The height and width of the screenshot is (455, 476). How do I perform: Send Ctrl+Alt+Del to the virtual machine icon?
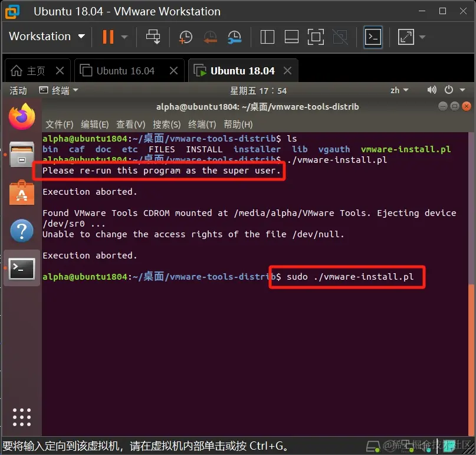pos(153,37)
